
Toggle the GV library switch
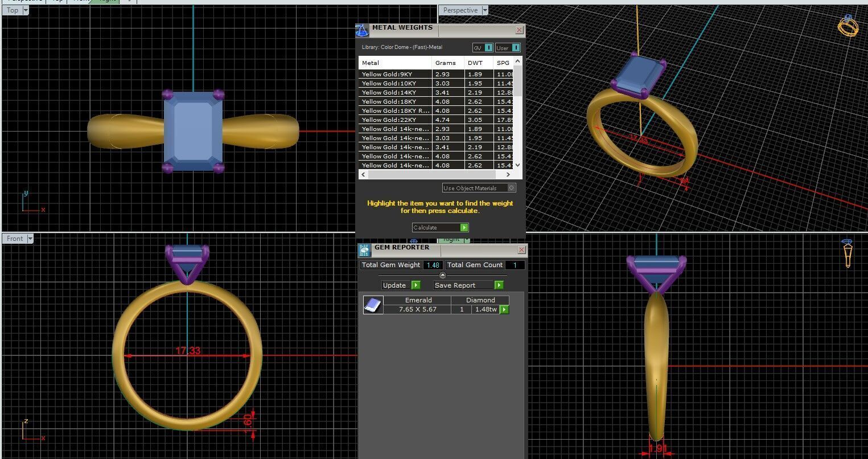(x=483, y=48)
